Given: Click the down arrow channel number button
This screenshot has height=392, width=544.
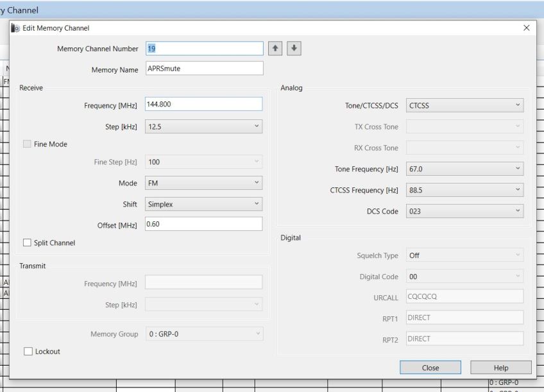Looking at the screenshot, I should click(x=293, y=49).
